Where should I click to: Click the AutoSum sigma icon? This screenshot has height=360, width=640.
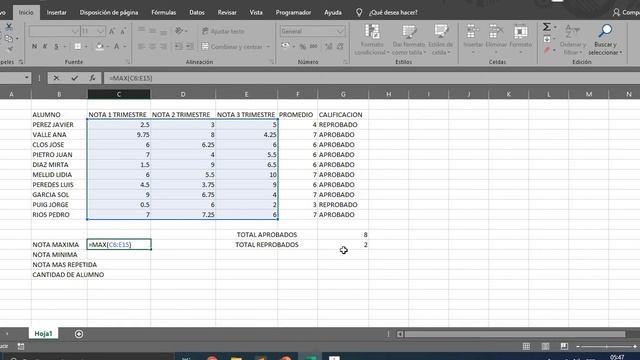click(547, 27)
